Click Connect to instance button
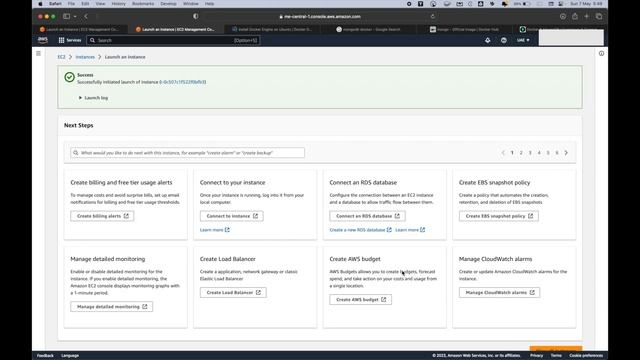This screenshot has height=360, width=640. (231, 216)
